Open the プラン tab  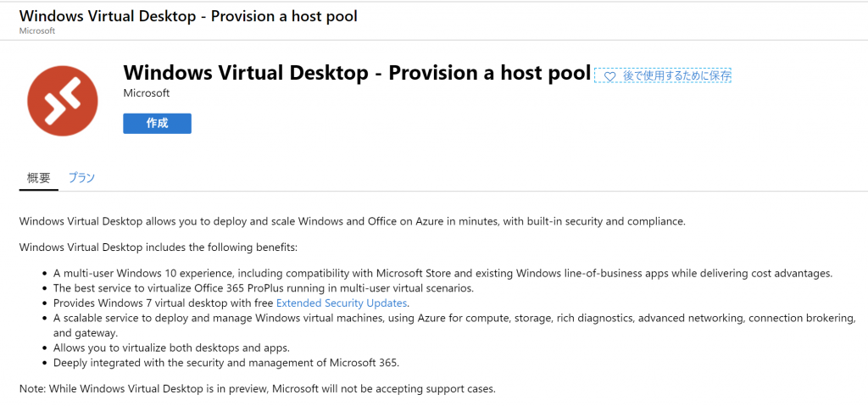81,178
